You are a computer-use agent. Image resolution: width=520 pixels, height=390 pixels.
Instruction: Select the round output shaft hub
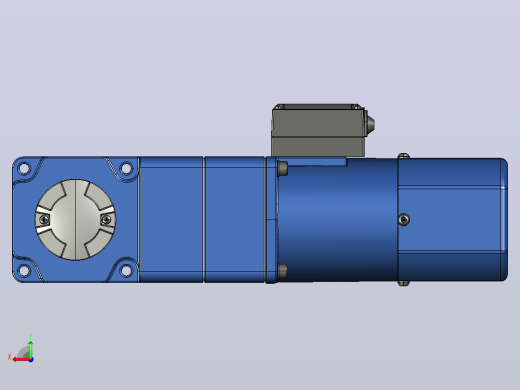(x=75, y=220)
